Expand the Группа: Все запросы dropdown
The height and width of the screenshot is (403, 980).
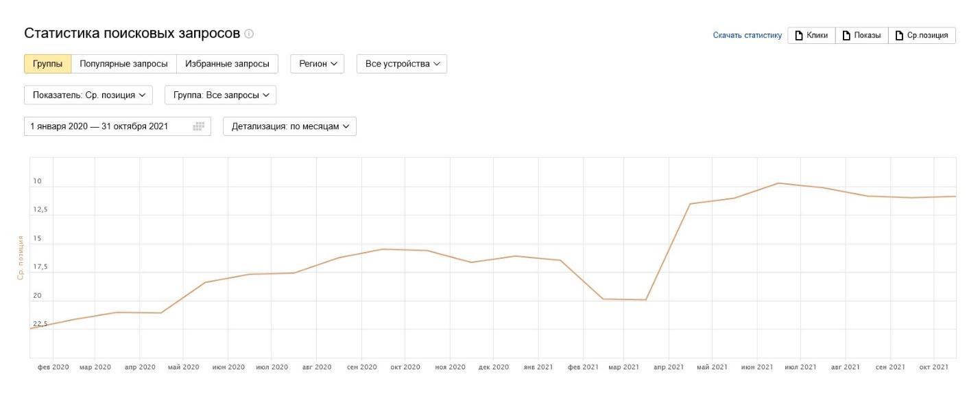coord(220,95)
